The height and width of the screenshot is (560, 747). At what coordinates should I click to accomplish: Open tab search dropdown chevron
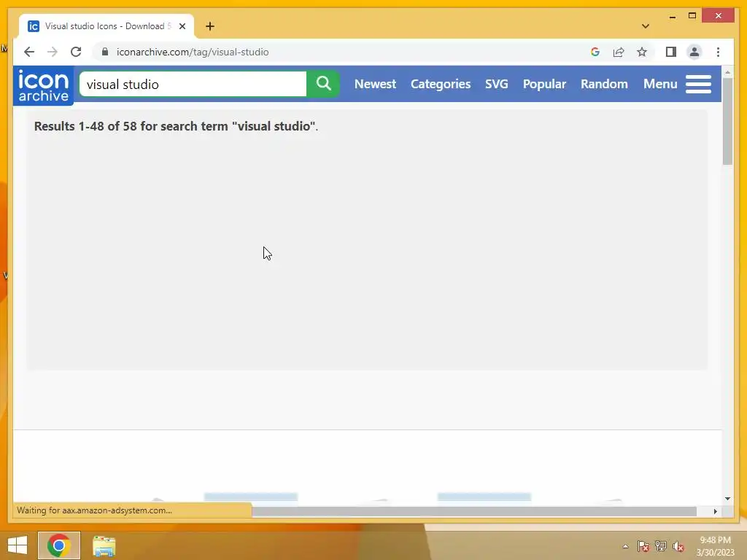pyautogui.click(x=645, y=26)
